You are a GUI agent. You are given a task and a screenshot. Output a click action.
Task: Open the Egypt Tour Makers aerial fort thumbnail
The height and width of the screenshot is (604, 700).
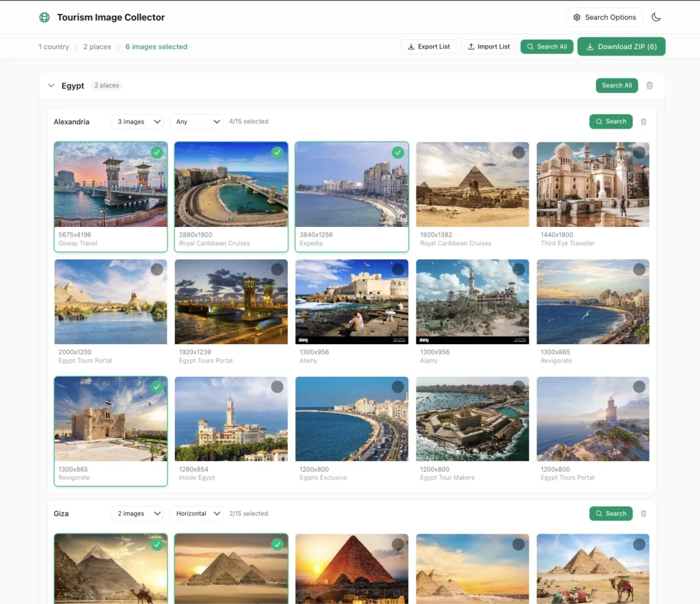(472, 419)
